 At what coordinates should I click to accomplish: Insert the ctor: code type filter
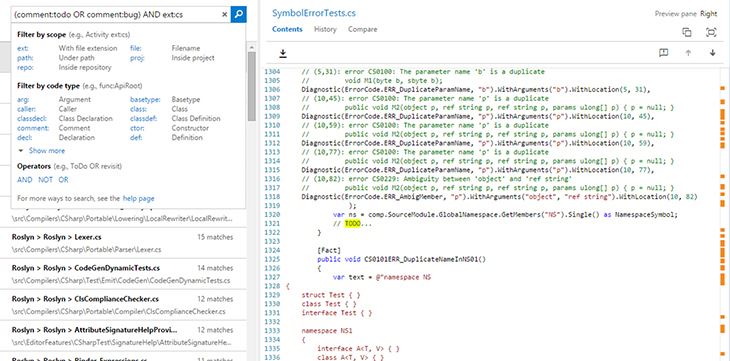pos(137,128)
